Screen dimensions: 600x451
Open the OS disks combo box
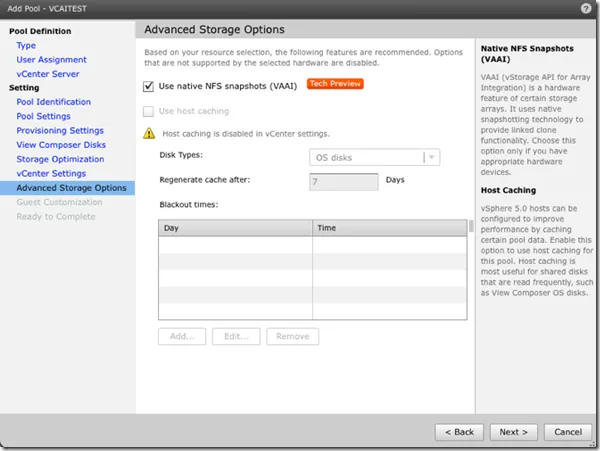(x=374, y=157)
